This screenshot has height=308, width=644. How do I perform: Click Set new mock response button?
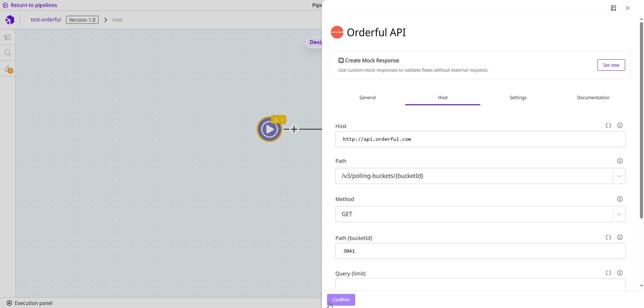611,65
